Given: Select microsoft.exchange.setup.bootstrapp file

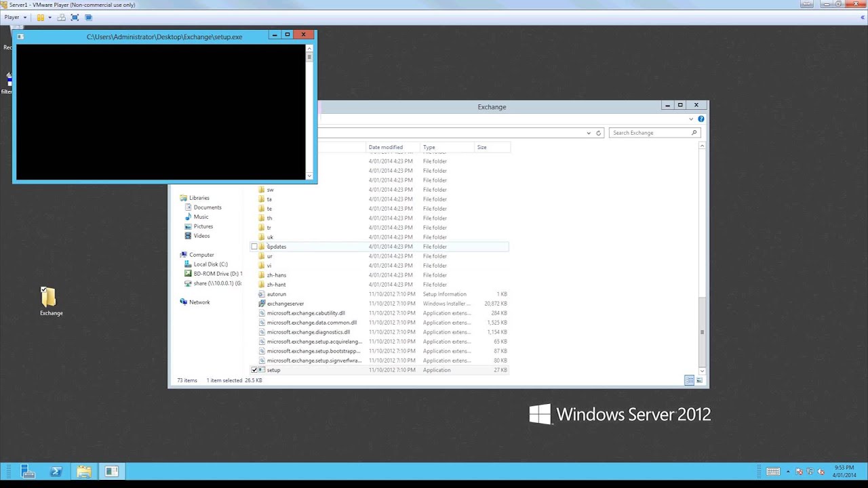Looking at the screenshot, I should [313, 351].
